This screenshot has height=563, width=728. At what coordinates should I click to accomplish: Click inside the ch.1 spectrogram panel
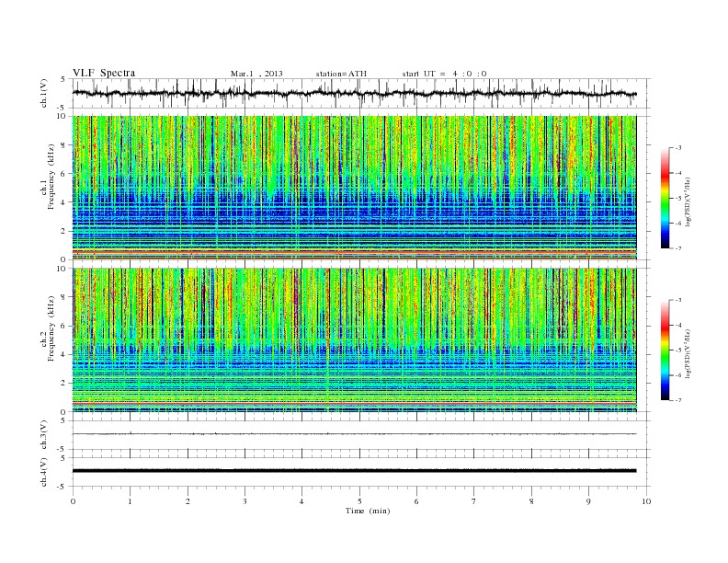pyautogui.click(x=354, y=188)
